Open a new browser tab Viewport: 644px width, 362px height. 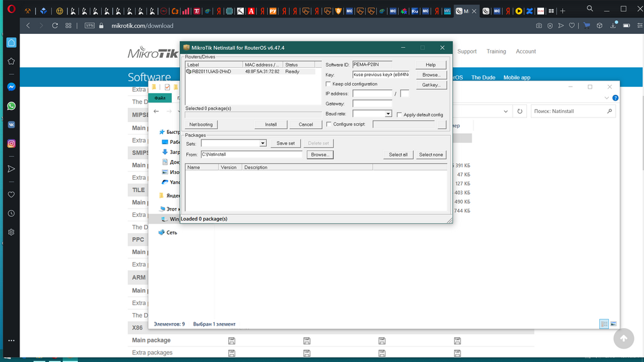click(x=563, y=11)
